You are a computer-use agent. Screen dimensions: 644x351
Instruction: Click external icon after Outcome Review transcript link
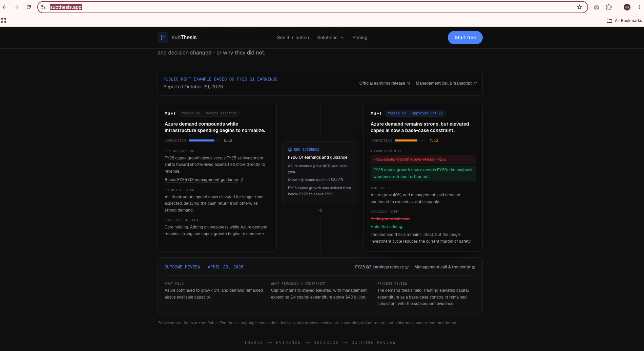tap(474, 267)
